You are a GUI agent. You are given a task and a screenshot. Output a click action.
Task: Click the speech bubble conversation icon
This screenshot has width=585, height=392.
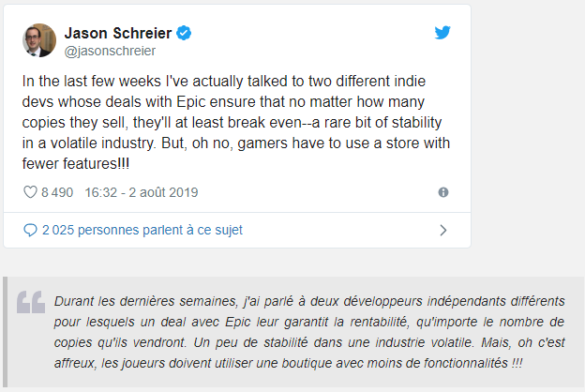(30, 230)
